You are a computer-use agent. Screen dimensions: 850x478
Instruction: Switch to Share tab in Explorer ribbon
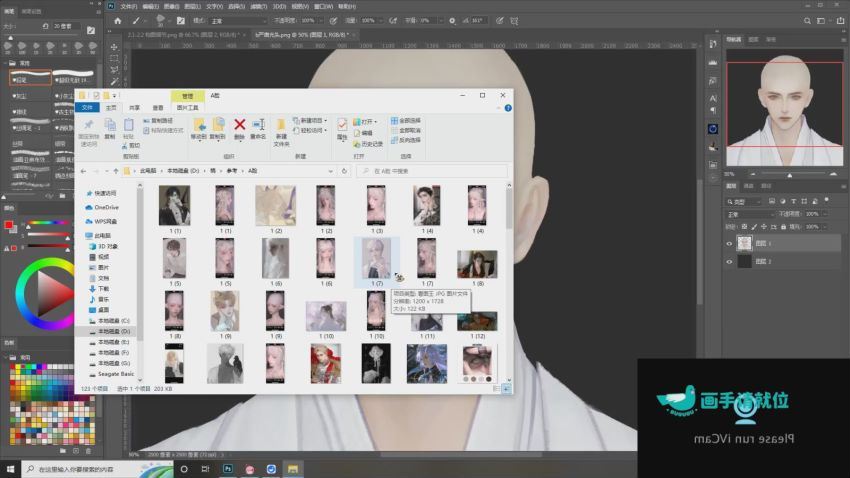[x=134, y=108]
